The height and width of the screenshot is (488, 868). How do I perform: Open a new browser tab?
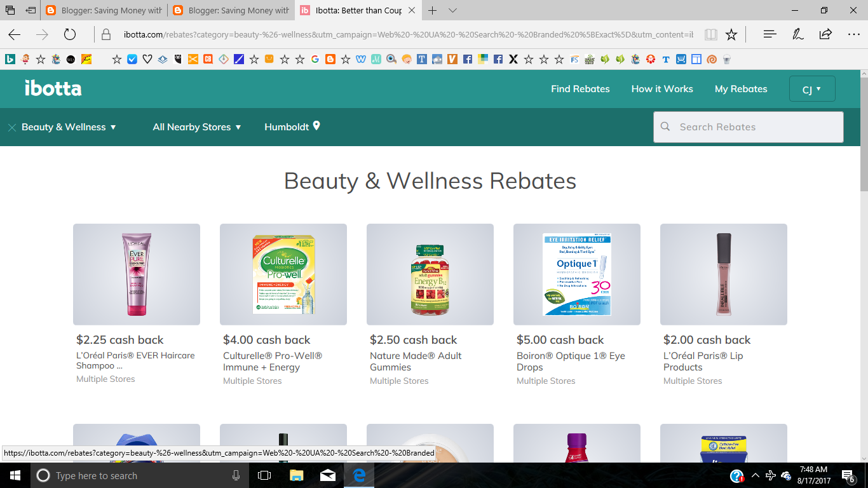click(433, 10)
